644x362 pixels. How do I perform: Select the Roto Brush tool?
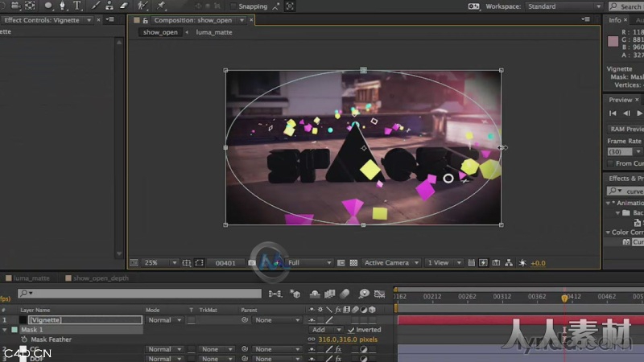[142, 6]
